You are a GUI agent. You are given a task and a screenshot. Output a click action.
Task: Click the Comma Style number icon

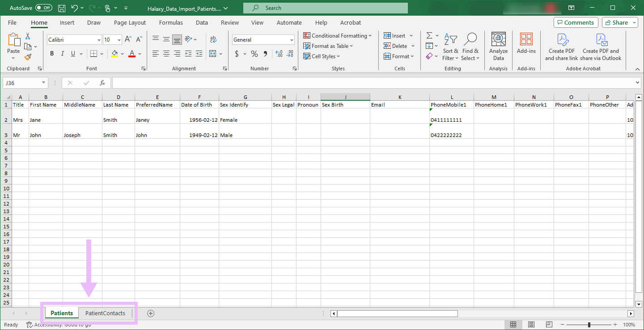[265, 53]
